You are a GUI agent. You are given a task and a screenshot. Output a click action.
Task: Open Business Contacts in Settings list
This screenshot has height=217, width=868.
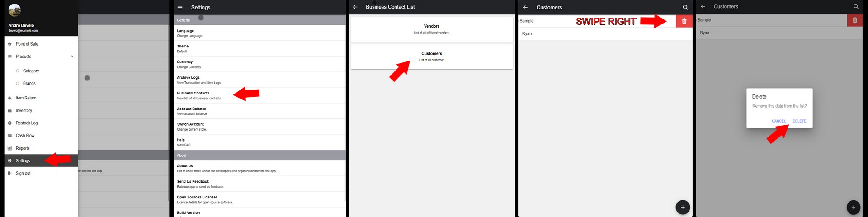[x=199, y=95]
